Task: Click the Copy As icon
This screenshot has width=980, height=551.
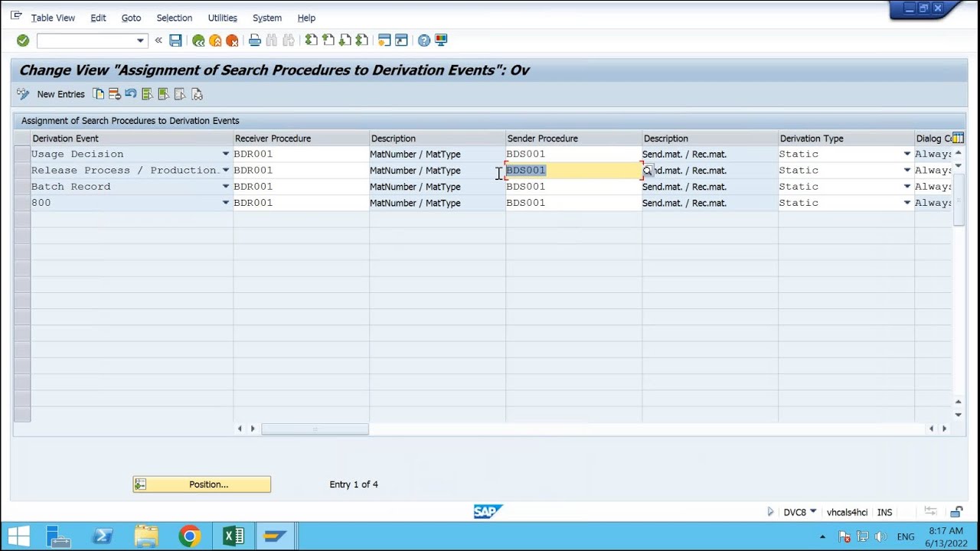Action: pos(98,94)
